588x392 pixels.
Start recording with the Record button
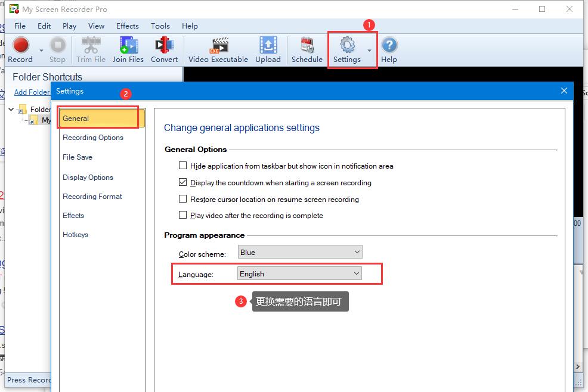(x=21, y=49)
